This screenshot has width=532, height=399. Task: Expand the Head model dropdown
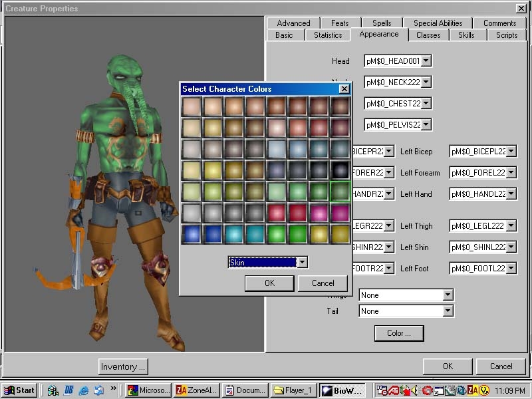click(426, 61)
